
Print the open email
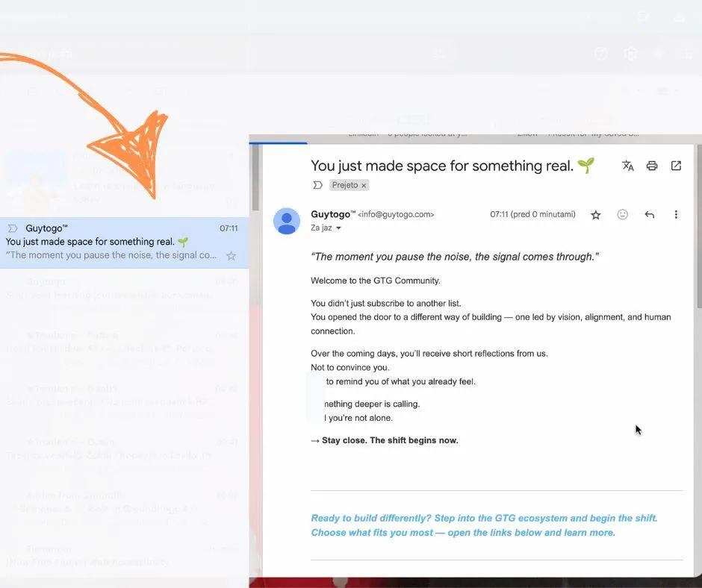click(x=652, y=166)
